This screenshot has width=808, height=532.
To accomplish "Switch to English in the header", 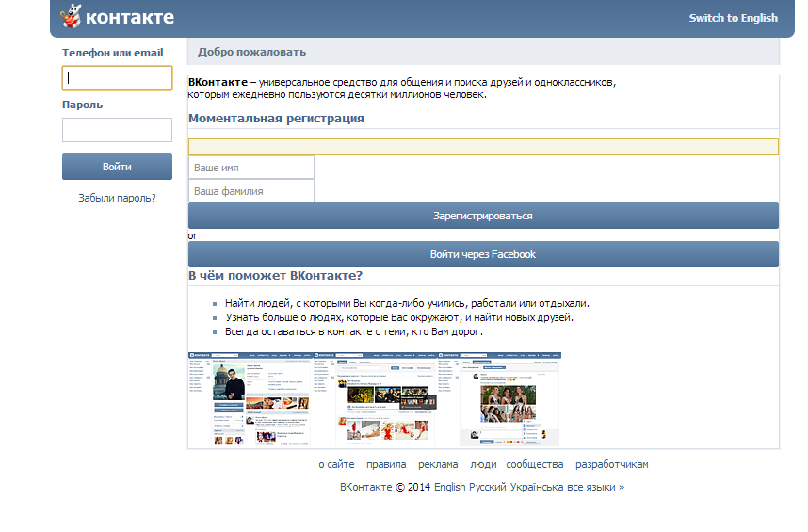I will point(734,18).
